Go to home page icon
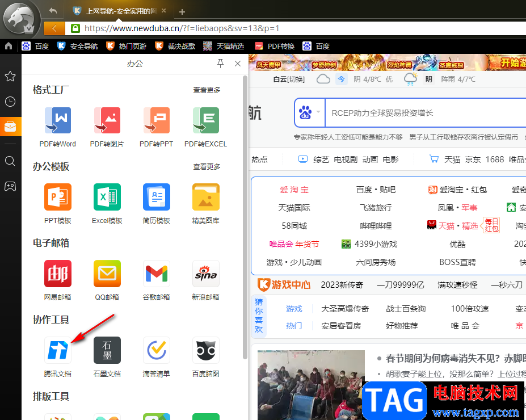526x420 pixels. tap(9, 46)
